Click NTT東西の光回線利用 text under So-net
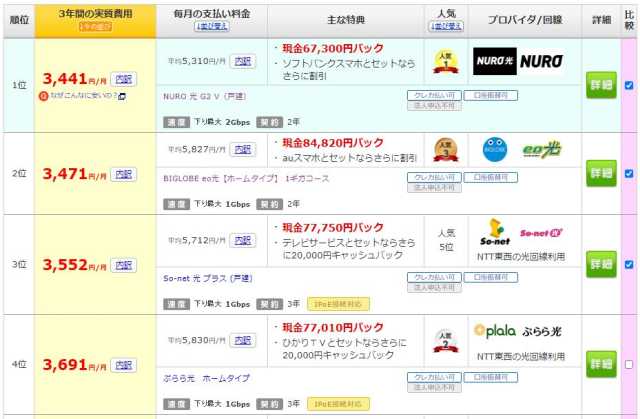Viewport: 640px width, 419px height. click(x=521, y=257)
